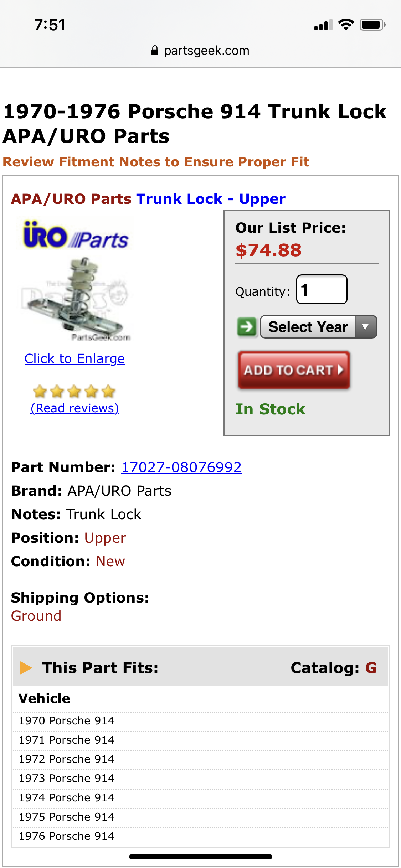This screenshot has width=401, height=868.
Task: Tap the lock icon in the address bar
Action: pos(155,51)
